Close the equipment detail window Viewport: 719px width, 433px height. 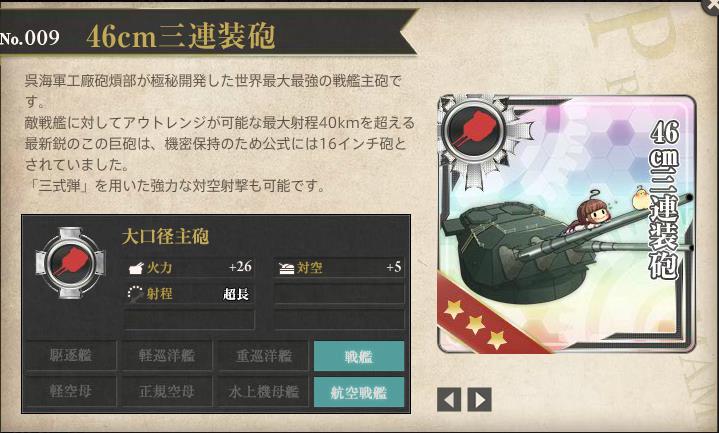click(711, 6)
